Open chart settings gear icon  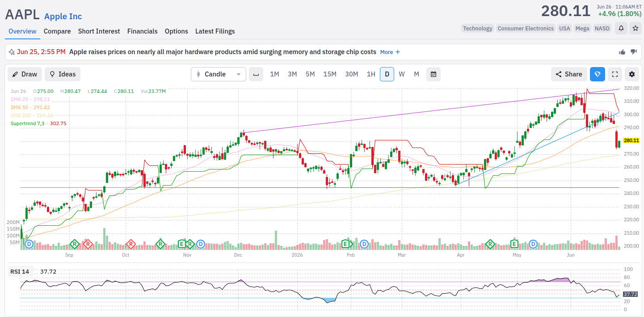632,74
